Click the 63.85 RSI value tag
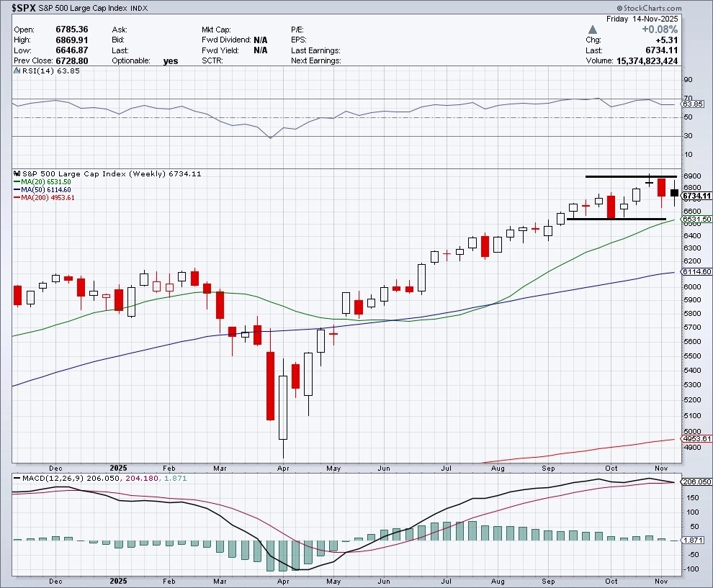 (x=693, y=104)
